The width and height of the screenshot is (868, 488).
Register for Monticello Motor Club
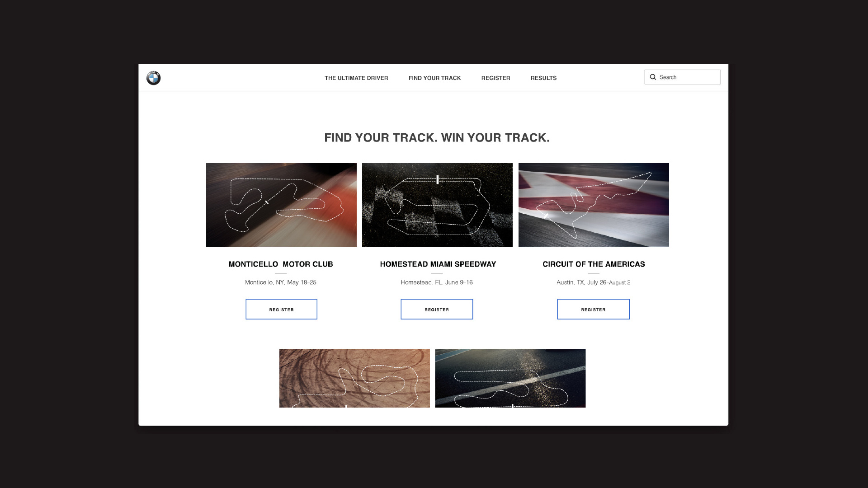[x=281, y=310]
